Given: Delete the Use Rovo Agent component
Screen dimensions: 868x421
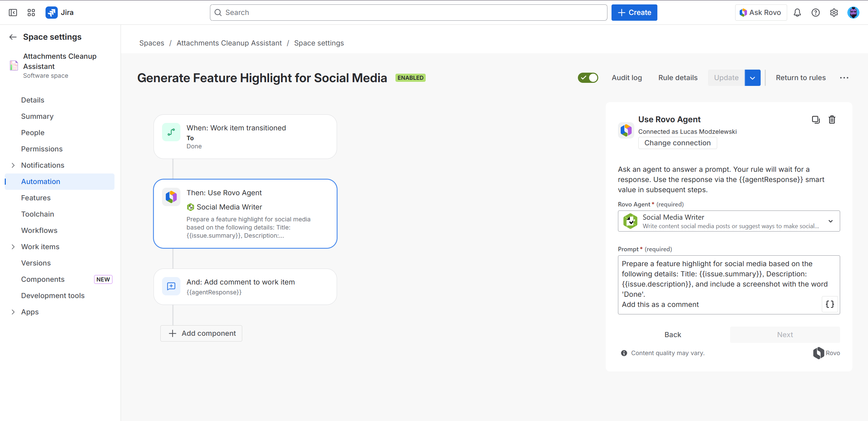Looking at the screenshot, I should pyautogui.click(x=831, y=120).
